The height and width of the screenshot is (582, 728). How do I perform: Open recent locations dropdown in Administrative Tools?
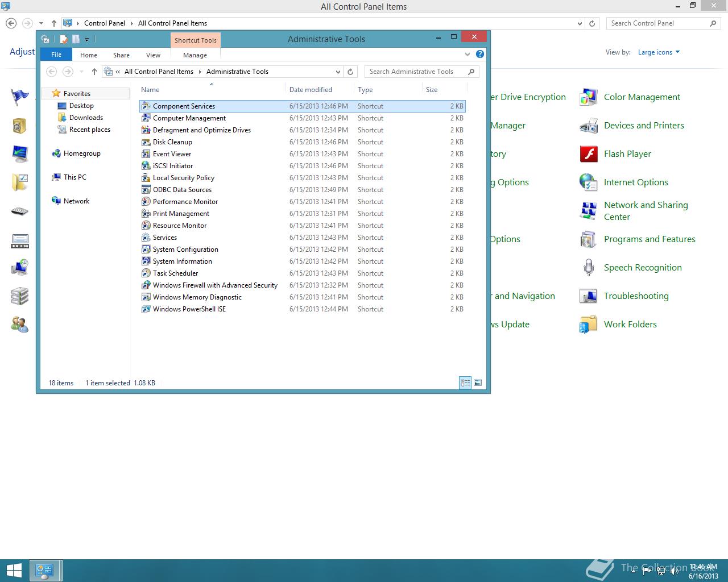(x=81, y=72)
